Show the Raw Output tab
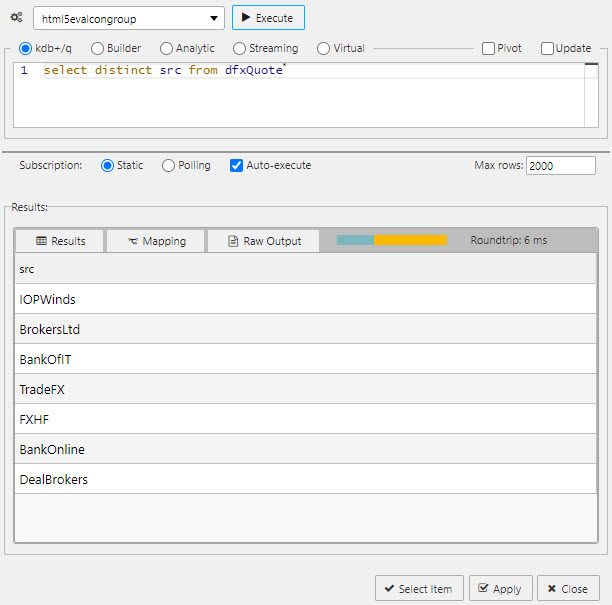The height and width of the screenshot is (605, 612). [264, 241]
